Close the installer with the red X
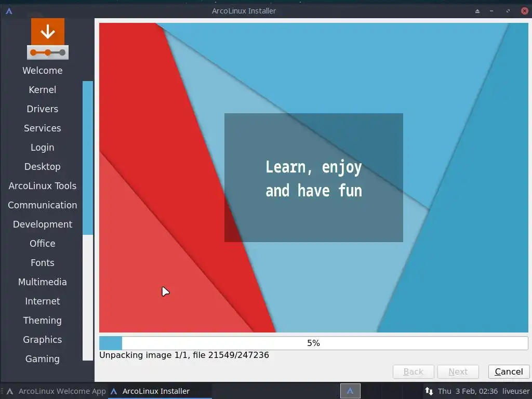The image size is (532, 399). tap(525, 11)
